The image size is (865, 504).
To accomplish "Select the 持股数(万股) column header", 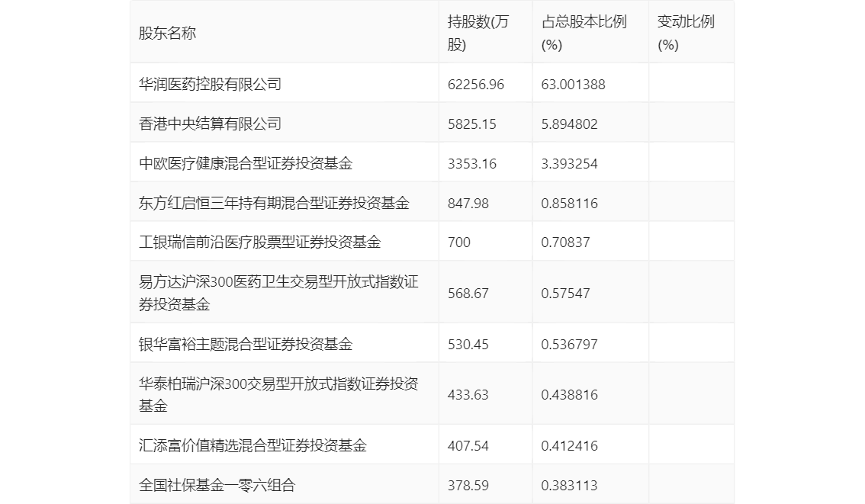I will pos(478,33).
